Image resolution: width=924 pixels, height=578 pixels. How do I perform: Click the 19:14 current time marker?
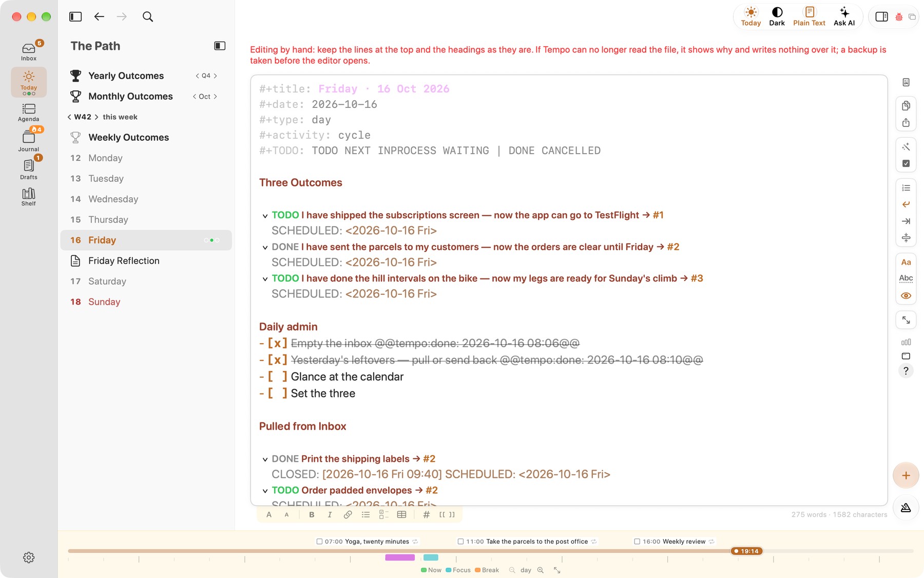(747, 551)
